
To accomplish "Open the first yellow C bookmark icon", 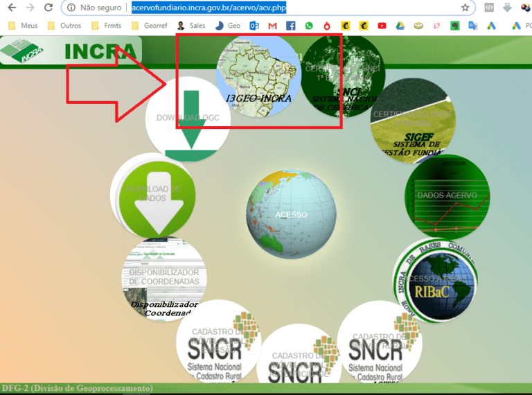I will 346,26.
